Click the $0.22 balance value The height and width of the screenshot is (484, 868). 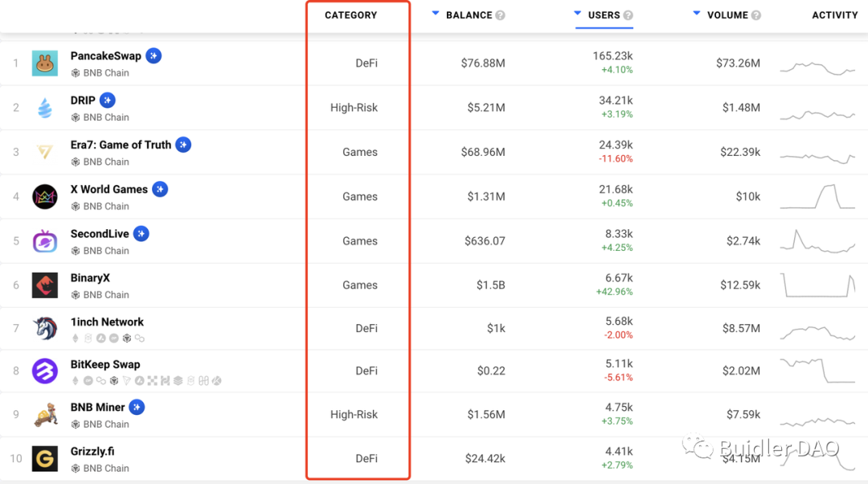pyautogui.click(x=491, y=371)
